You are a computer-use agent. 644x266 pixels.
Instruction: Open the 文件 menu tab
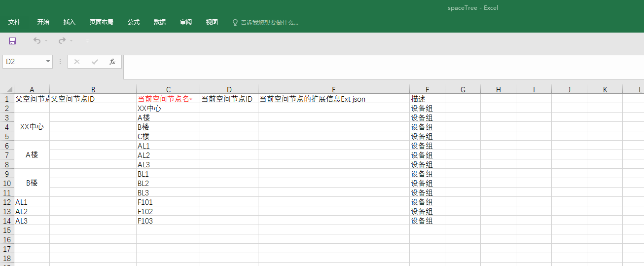14,22
